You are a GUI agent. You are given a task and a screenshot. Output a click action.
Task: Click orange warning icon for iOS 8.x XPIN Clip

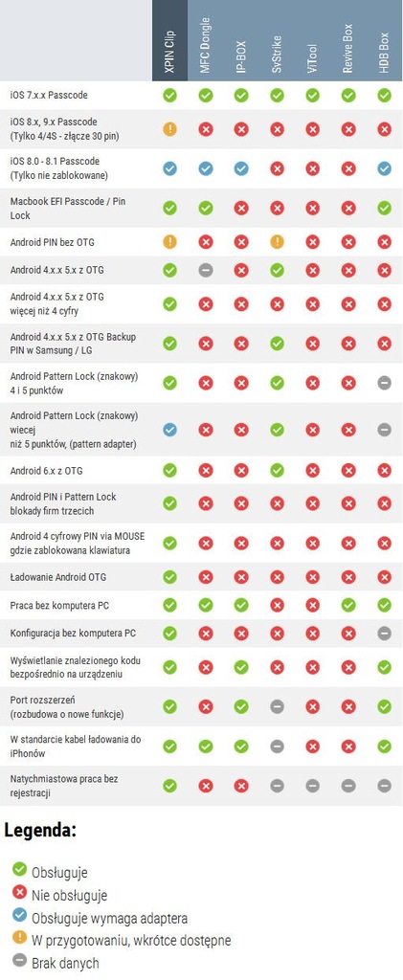point(170,129)
